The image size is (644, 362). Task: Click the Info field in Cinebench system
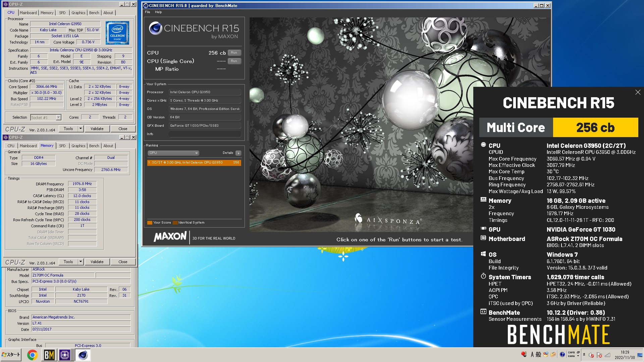(x=205, y=134)
